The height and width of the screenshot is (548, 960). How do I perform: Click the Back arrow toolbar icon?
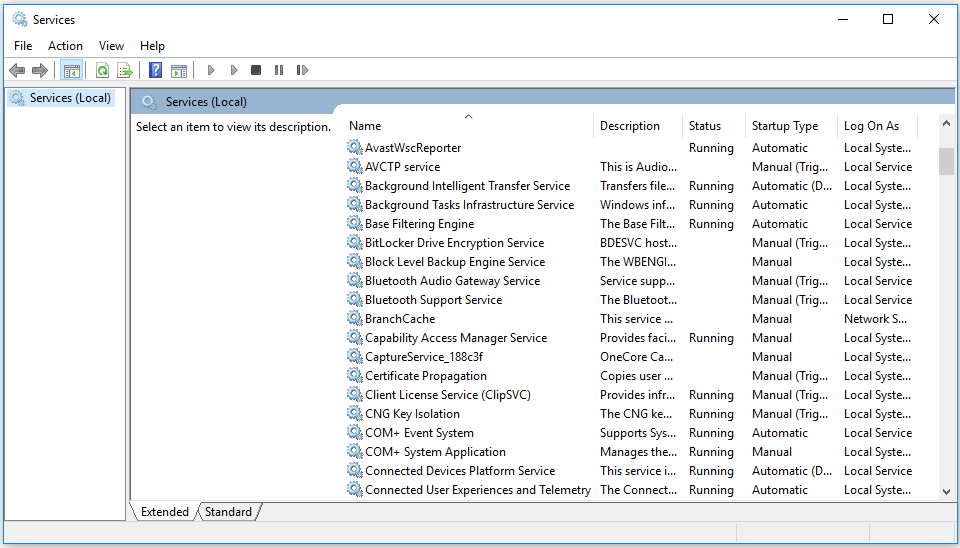[17, 70]
